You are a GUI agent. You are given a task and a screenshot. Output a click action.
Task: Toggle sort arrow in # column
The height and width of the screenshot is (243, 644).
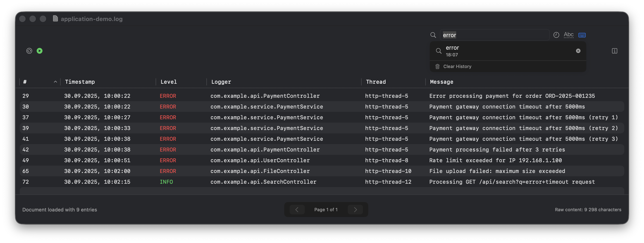[55, 82]
